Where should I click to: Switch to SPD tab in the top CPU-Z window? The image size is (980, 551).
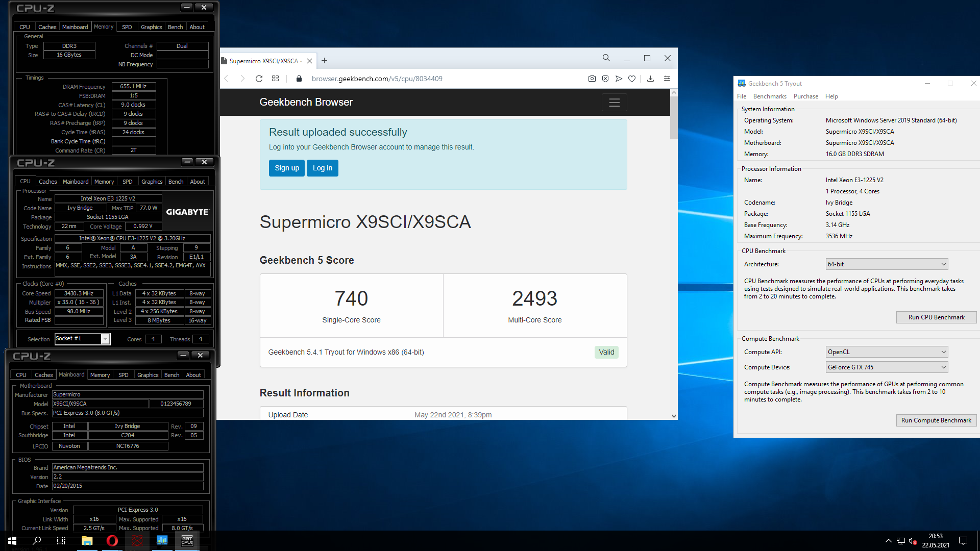click(x=127, y=27)
